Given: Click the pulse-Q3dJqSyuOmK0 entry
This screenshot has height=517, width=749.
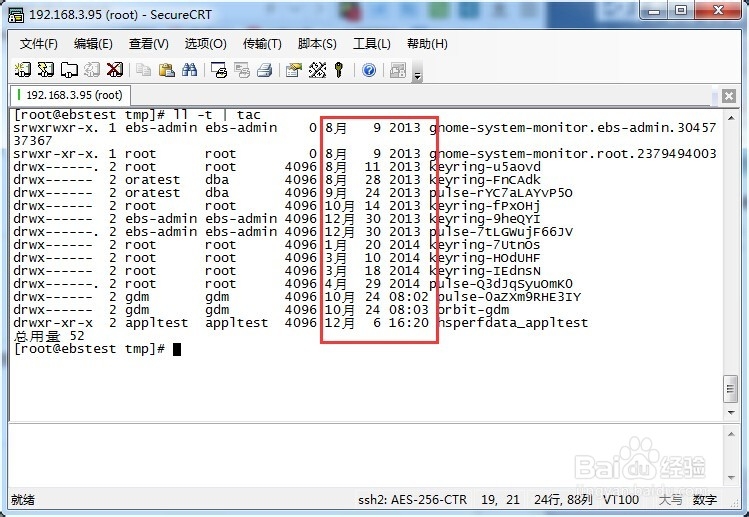Looking at the screenshot, I should click(x=501, y=284).
